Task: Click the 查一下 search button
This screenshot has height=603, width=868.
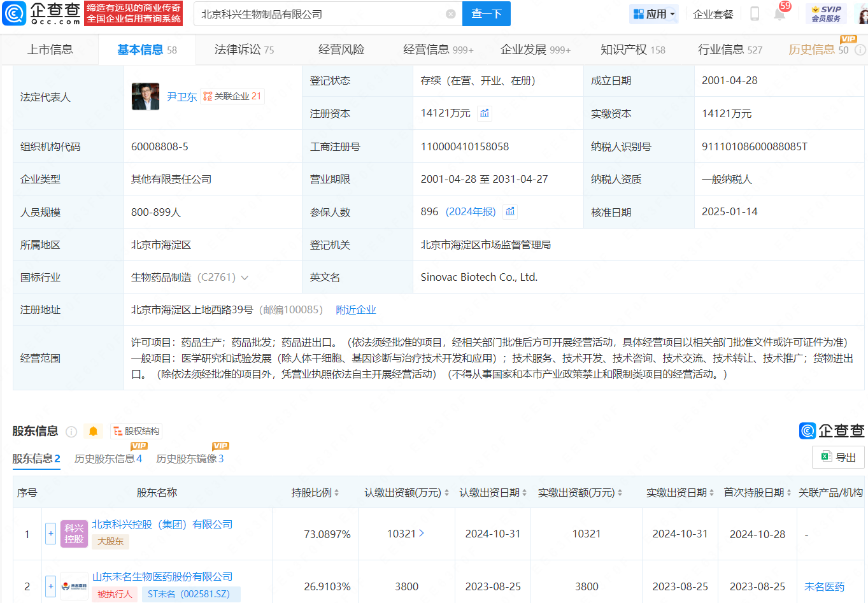Action: [x=487, y=14]
